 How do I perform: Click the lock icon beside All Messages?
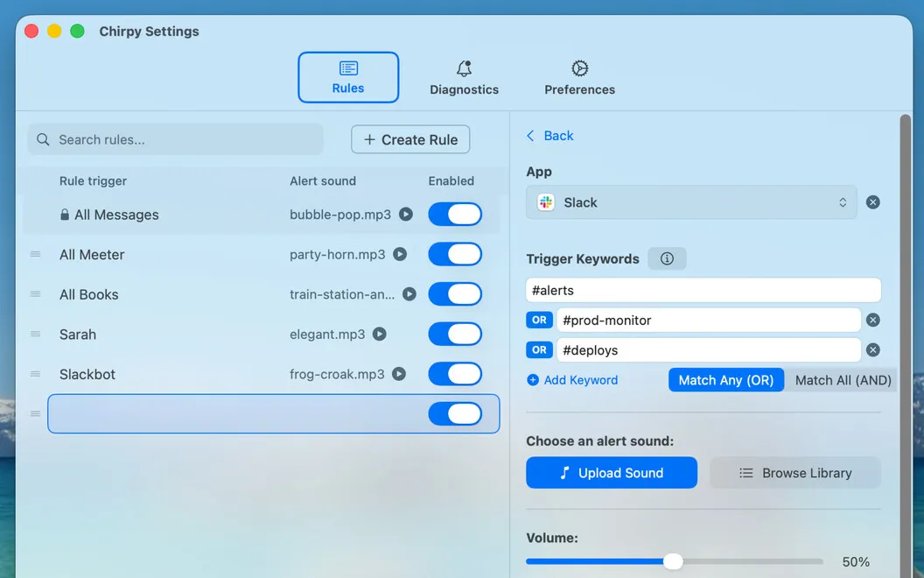point(65,214)
